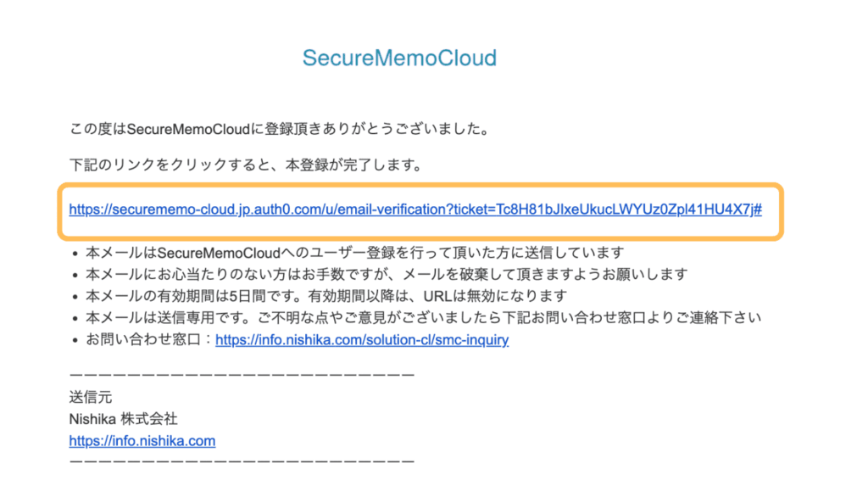
Task: Open the smc-inquiry contact page link
Action: point(362,340)
